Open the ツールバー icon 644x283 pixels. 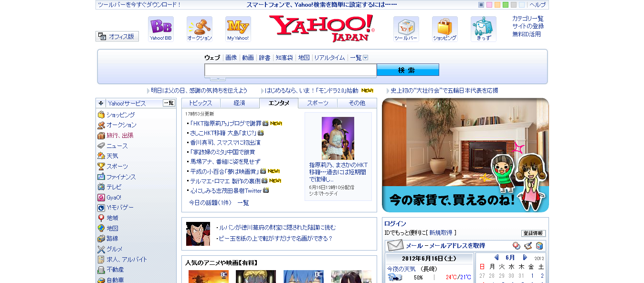406,29
